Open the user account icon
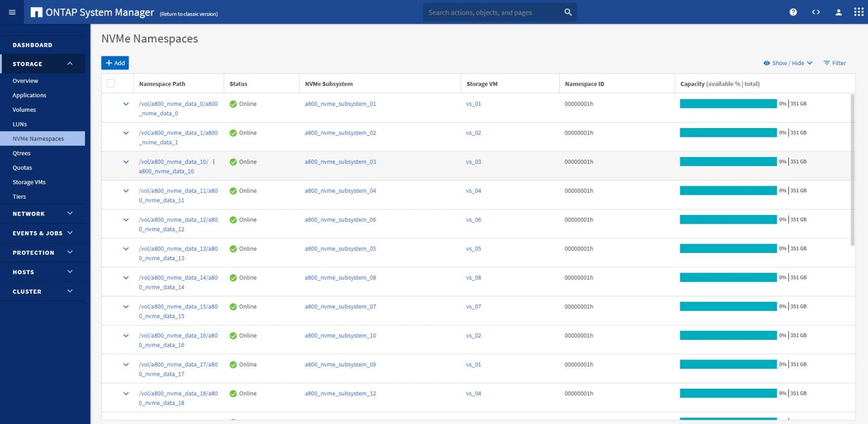Image resolution: width=868 pixels, height=424 pixels. pyautogui.click(x=838, y=12)
